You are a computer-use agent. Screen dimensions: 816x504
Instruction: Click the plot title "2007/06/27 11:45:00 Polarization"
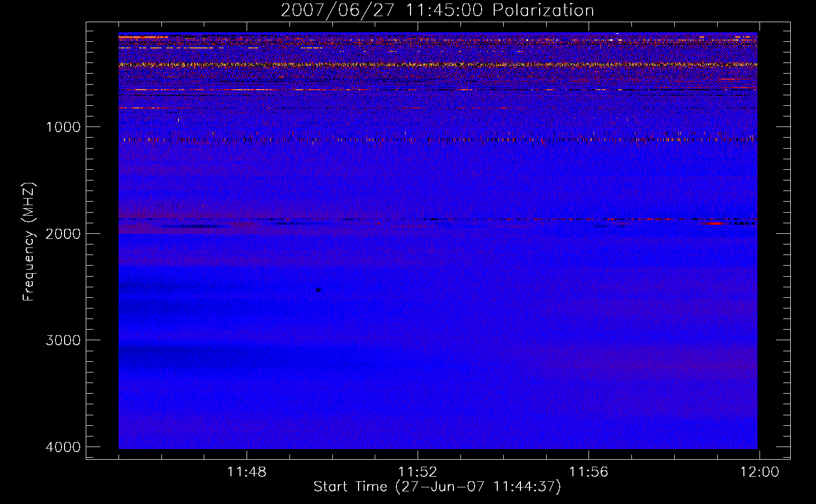[437, 11]
